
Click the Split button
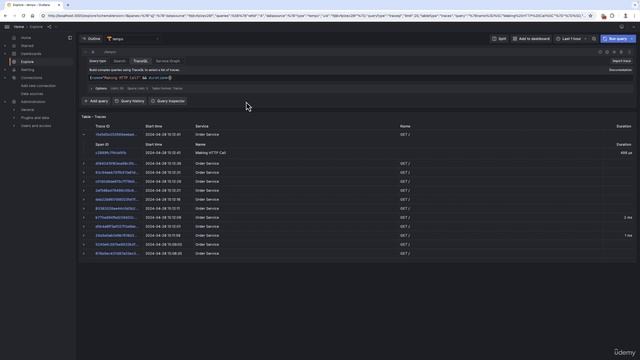pyautogui.click(x=499, y=39)
